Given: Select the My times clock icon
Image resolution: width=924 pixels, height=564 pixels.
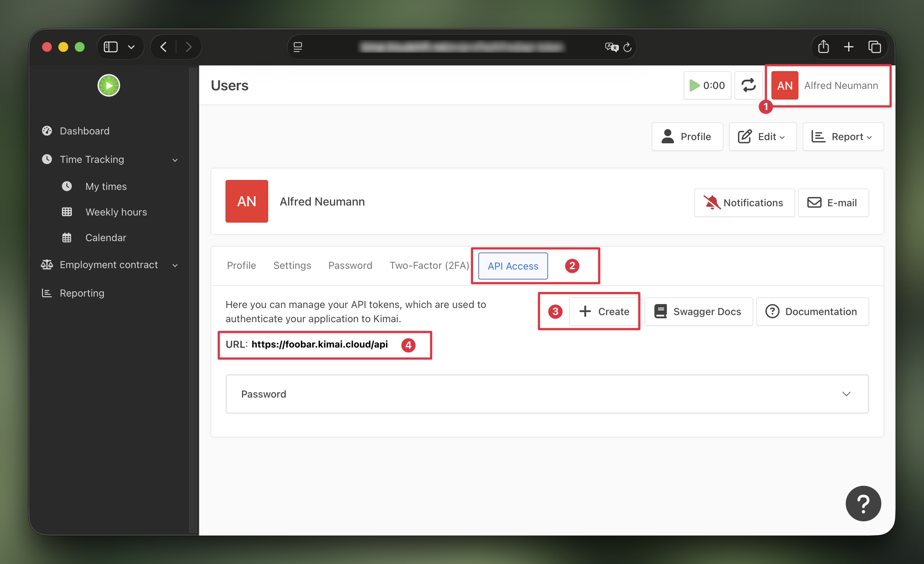Looking at the screenshot, I should point(67,186).
